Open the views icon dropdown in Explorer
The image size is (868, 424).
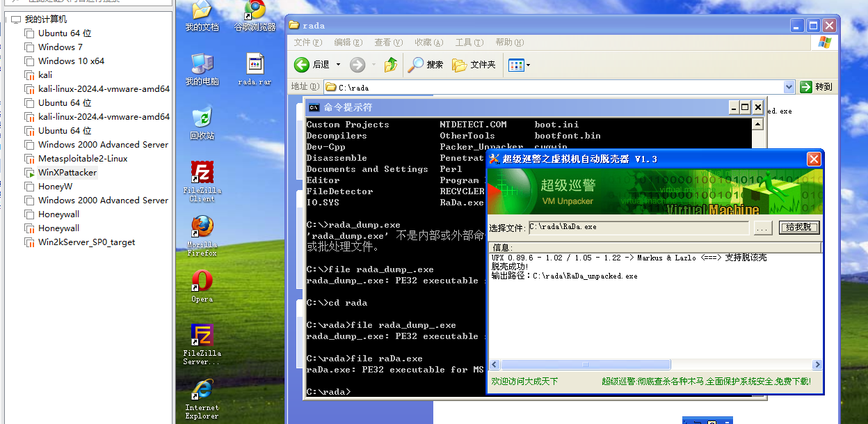[519, 65]
